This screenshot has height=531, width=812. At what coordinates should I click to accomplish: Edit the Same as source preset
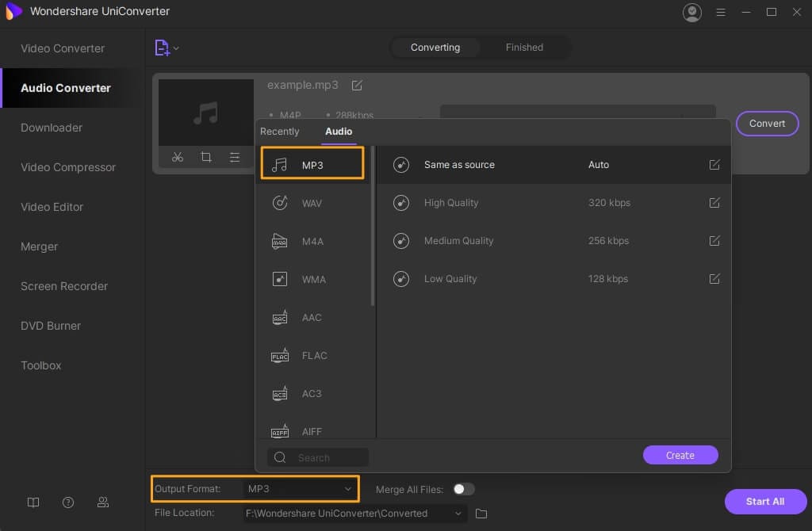(x=714, y=165)
